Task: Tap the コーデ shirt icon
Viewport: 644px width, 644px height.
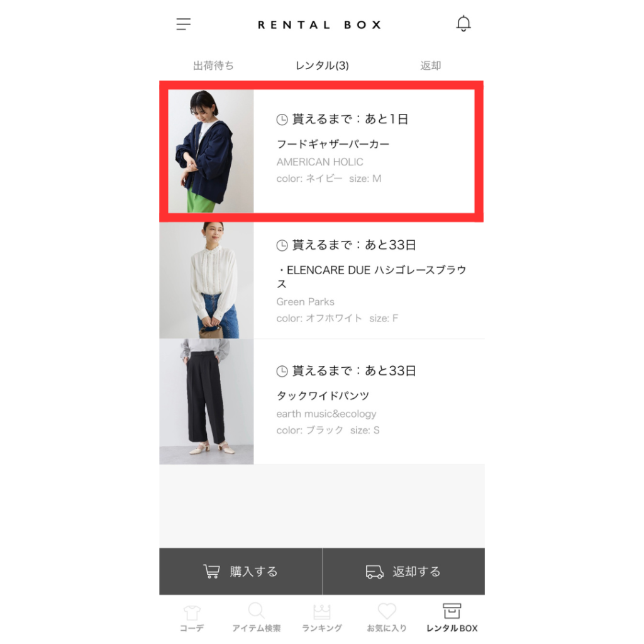Action: pyautogui.click(x=192, y=613)
